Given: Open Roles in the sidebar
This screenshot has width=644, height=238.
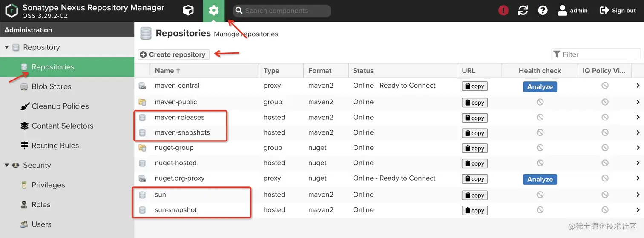Looking at the screenshot, I should click(x=67, y=204).
